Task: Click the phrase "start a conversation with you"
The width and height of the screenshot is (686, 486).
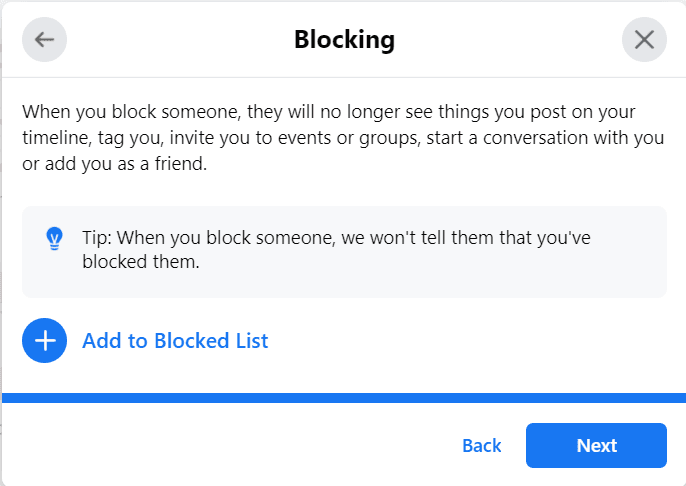Action: click(545, 138)
